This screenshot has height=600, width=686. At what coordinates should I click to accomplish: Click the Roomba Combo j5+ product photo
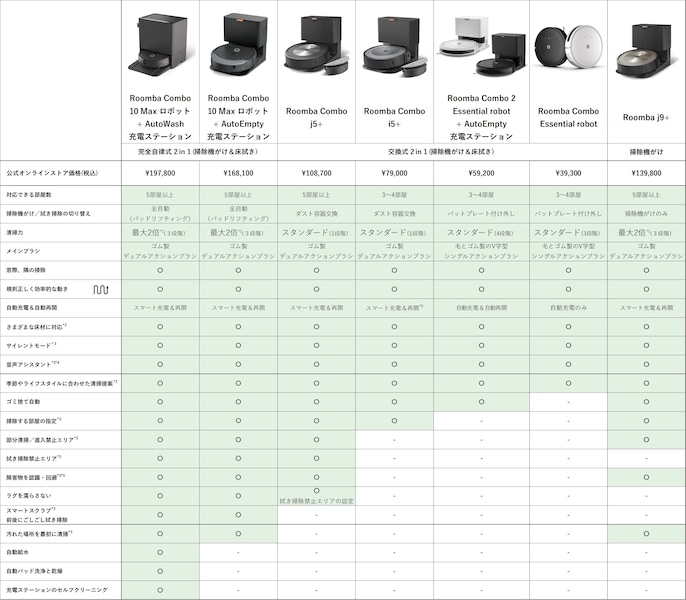pyautogui.click(x=316, y=45)
